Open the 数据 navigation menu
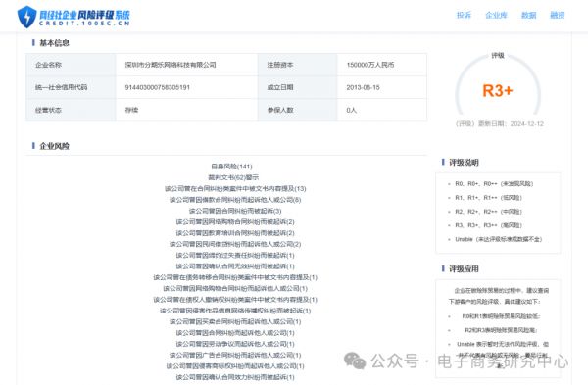Screen dimensions: 588x385 [529, 15]
